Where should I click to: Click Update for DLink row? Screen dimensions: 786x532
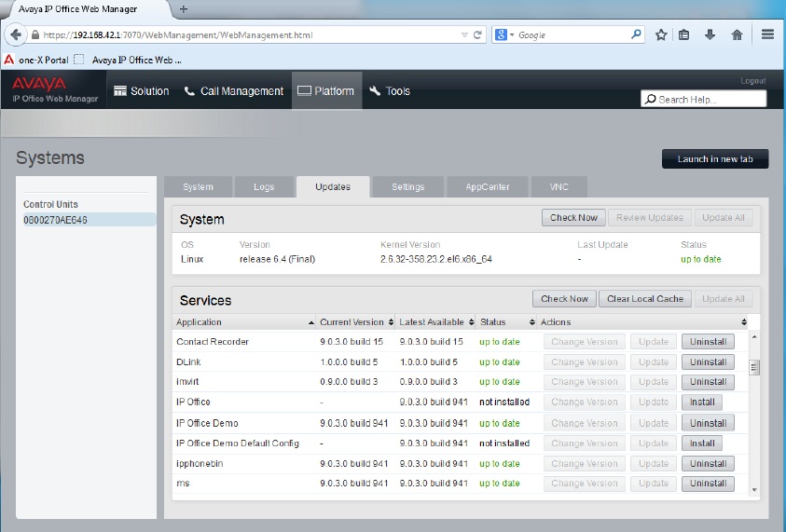pyautogui.click(x=654, y=361)
